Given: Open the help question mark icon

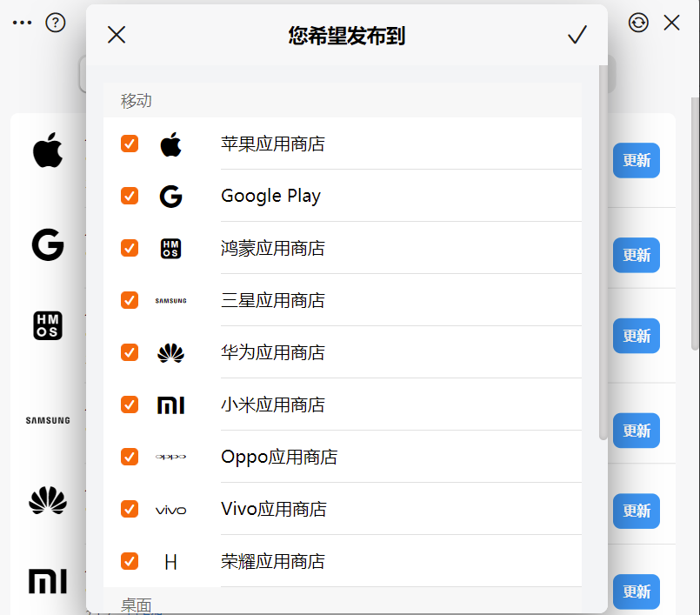Looking at the screenshot, I should tap(56, 23).
